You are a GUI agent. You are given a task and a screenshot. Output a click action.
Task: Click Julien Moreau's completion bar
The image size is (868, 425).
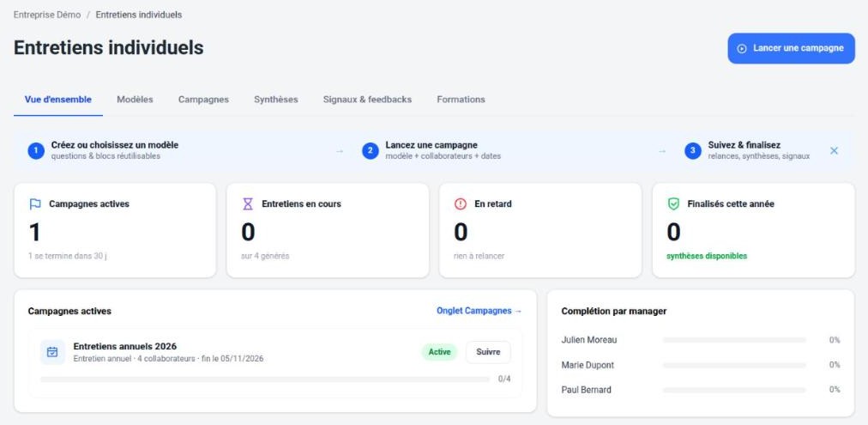click(x=734, y=340)
